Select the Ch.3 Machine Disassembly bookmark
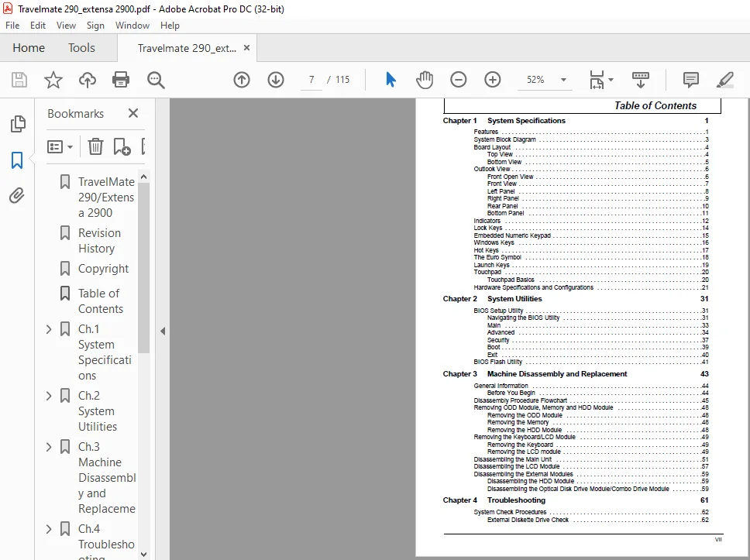Viewport: 750px width, 560px height. coord(107,477)
